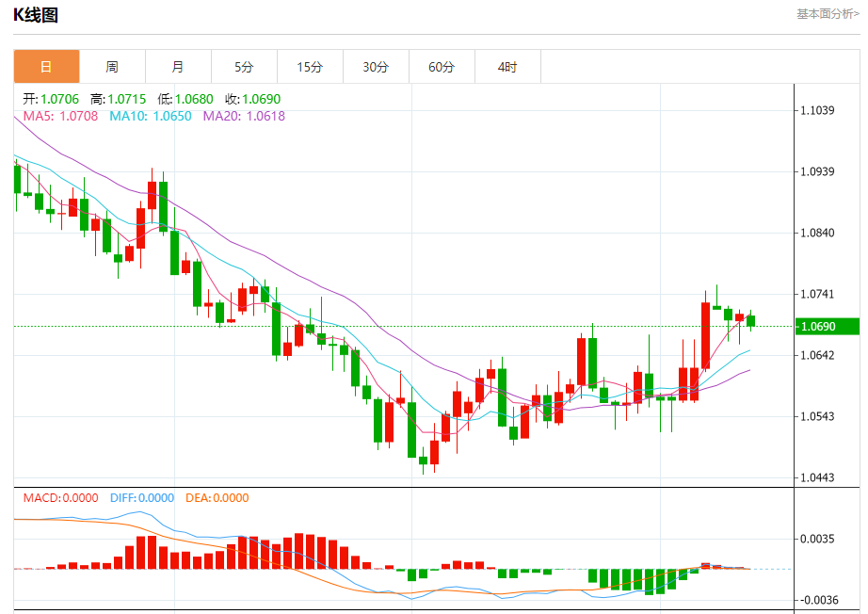Open the 30分 interval tab
Image resolution: width=868 pixels, height=614 pixels.
click(x=376, y=67)
